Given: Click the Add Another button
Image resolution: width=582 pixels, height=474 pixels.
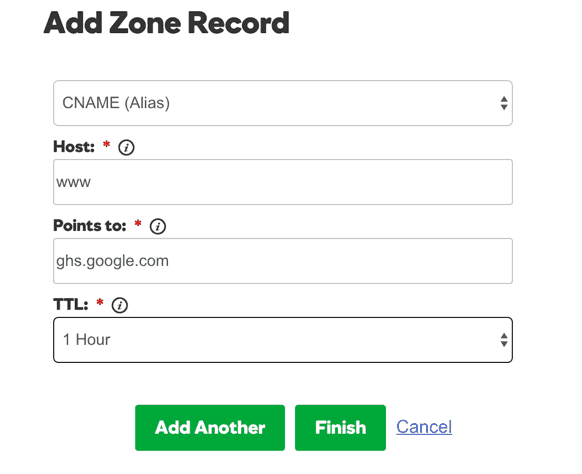Looking at the screenshot, I should click(210, 428).
